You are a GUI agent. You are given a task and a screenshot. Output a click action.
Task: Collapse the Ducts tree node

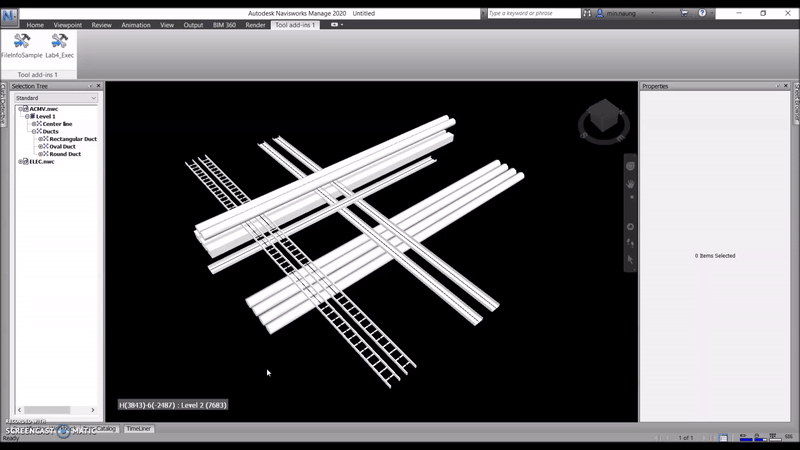click(x=33, y=131)
